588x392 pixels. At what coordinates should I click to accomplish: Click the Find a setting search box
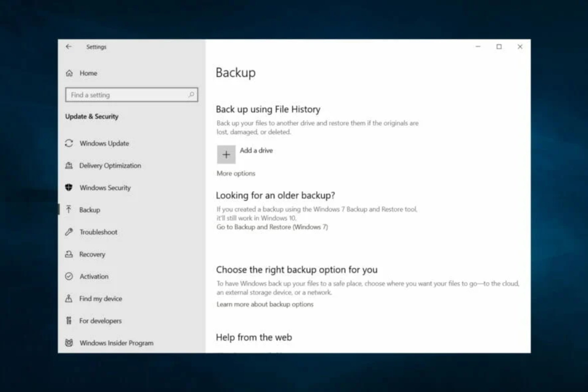(x=131, y=95)
